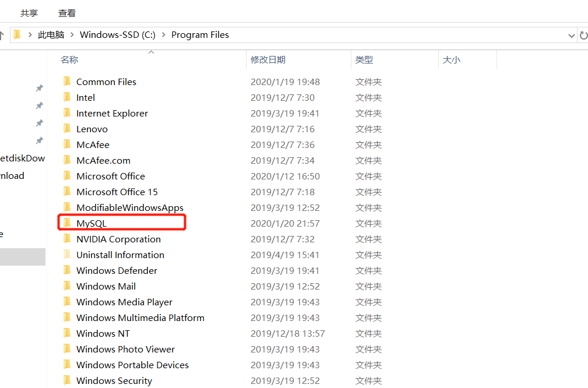Expand chevron after Windows-SSD (C:) breadcrumb

164,35
